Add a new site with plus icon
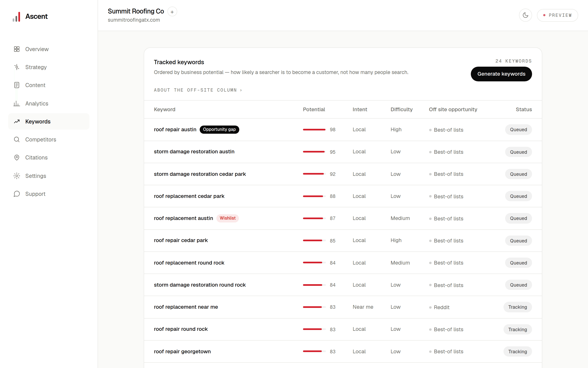Screen dimensions: 588x368 [x=172, y=12]
